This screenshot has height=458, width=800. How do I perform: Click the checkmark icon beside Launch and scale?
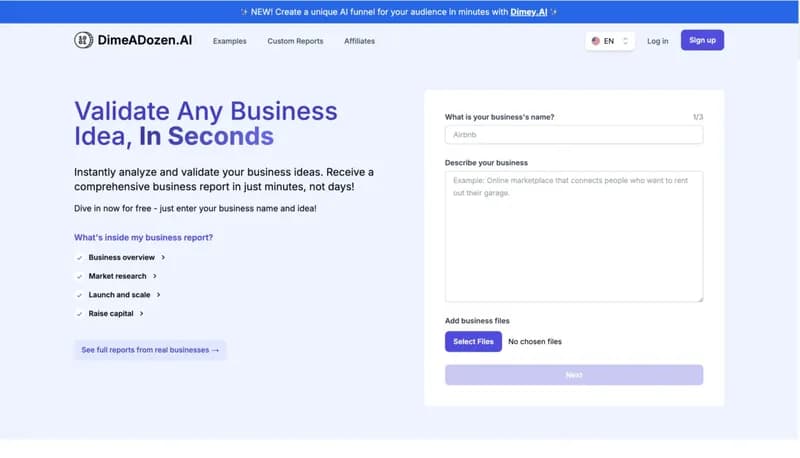point(79,295)
